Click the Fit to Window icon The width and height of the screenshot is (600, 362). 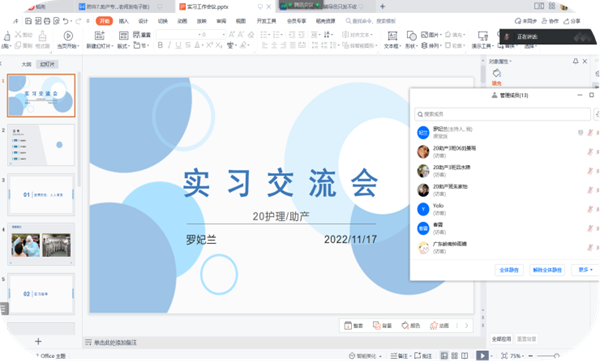pyautogui.click(x=504, y=356)
